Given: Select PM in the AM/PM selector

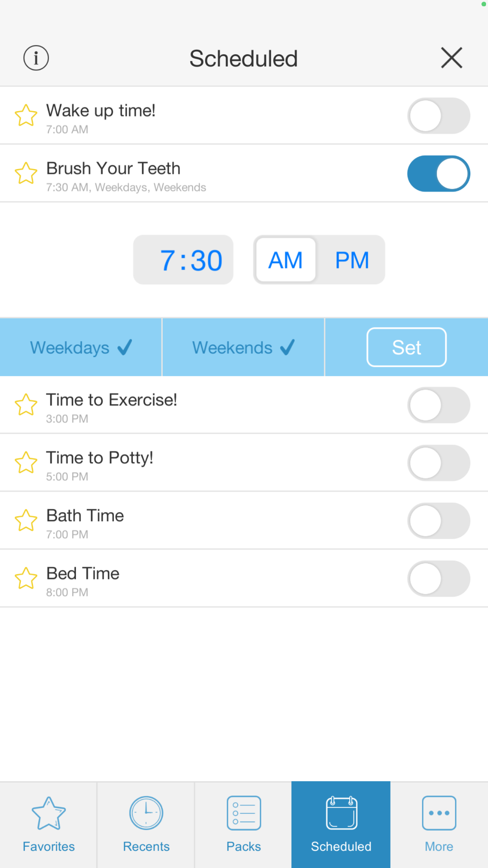Looking at the screenshot, I should point(352,260).
